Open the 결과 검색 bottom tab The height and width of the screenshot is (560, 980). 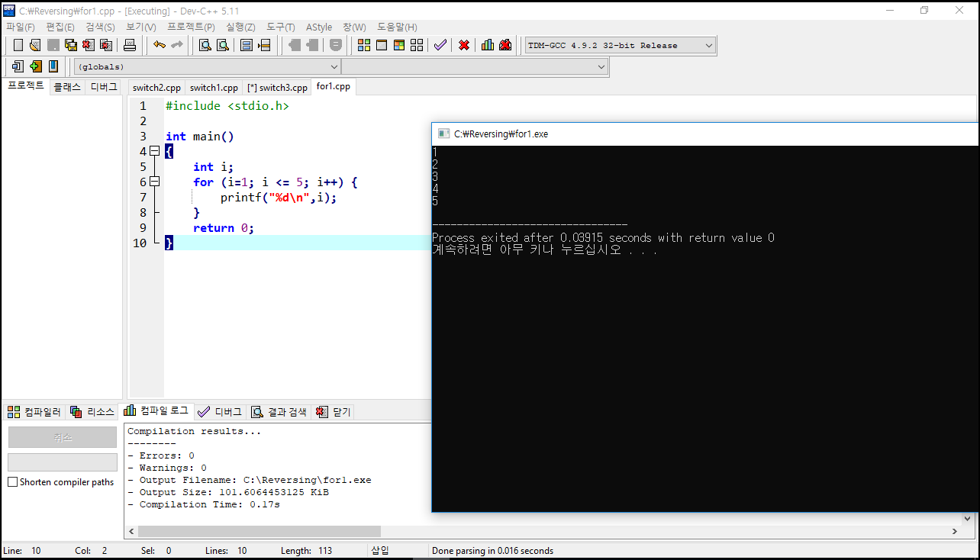pos(279,412)
